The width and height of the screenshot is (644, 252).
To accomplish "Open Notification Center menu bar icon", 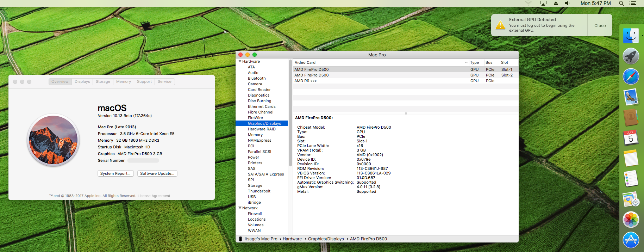I will point(633,3).
